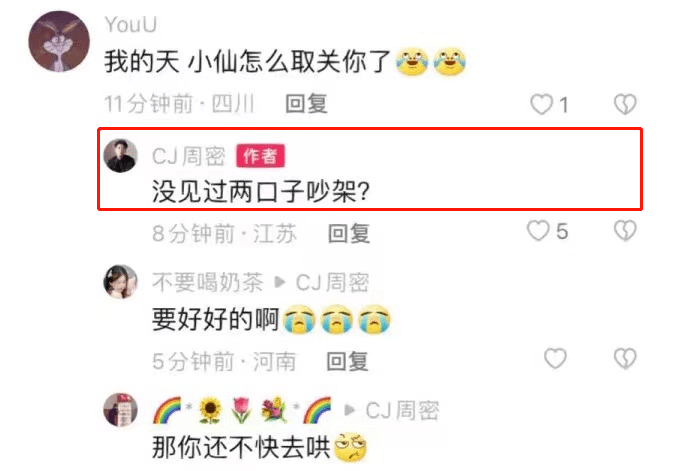Like 不要喝奶茶's comment with heart icon
689x471 pixels.
point(555,359)
